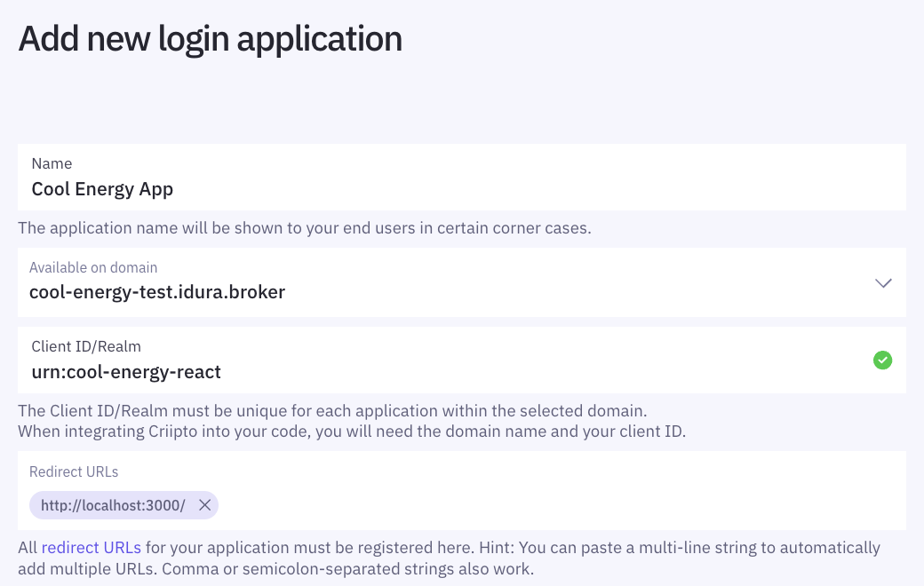Select the http://localhost:3000/ URL chip
Viewport: 924px width, 586px height.
pos(113,504)
